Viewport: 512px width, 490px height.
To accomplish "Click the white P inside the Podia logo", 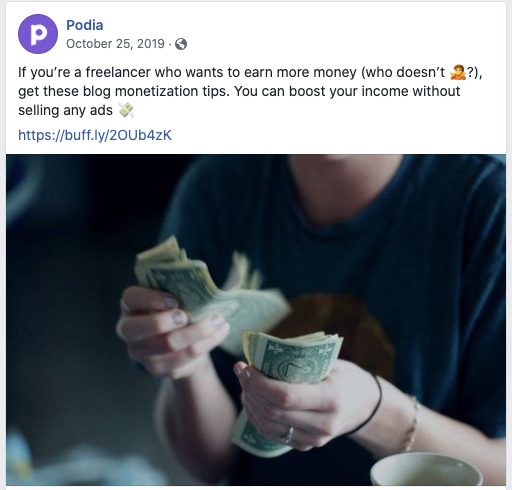I will click(x=38, y=34).
